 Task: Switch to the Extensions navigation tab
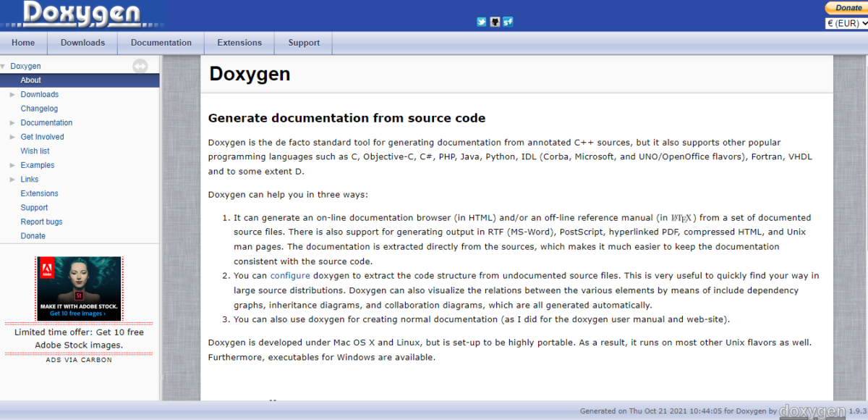[239, 43]
